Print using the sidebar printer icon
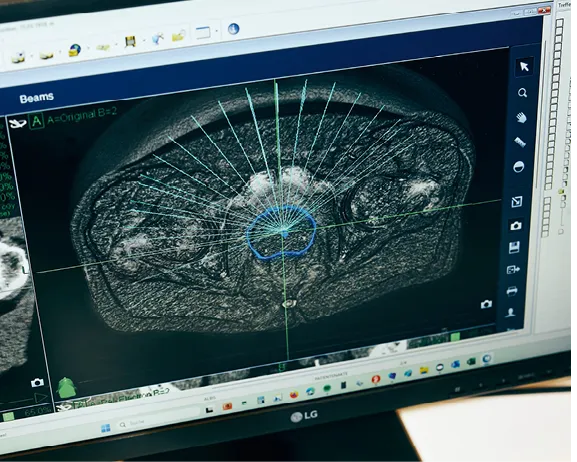This screenshot has height=462, width=577. pos(512,291)
